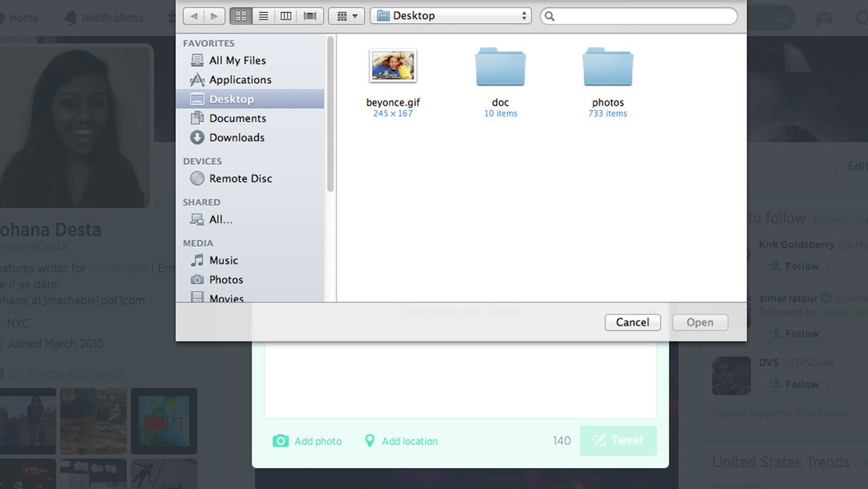Click Add location pin in tweet composer
Screen dimensions: 868x489
370,441
